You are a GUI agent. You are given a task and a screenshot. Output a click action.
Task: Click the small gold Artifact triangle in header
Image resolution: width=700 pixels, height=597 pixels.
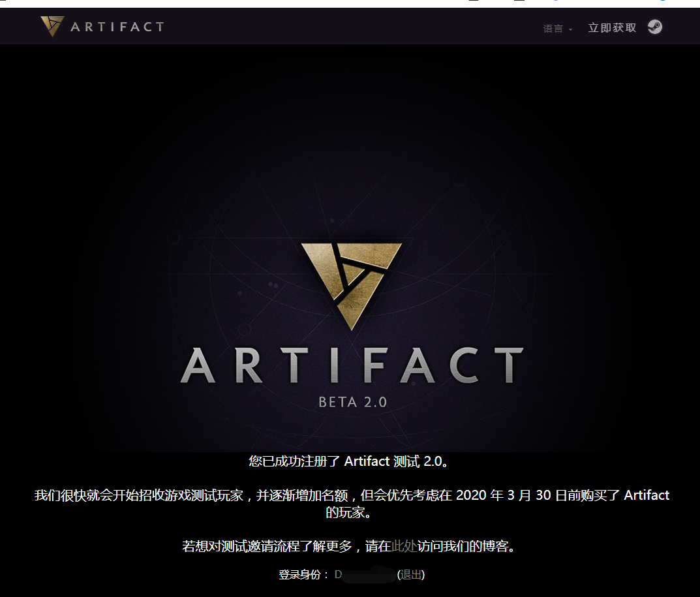point(52,26)
